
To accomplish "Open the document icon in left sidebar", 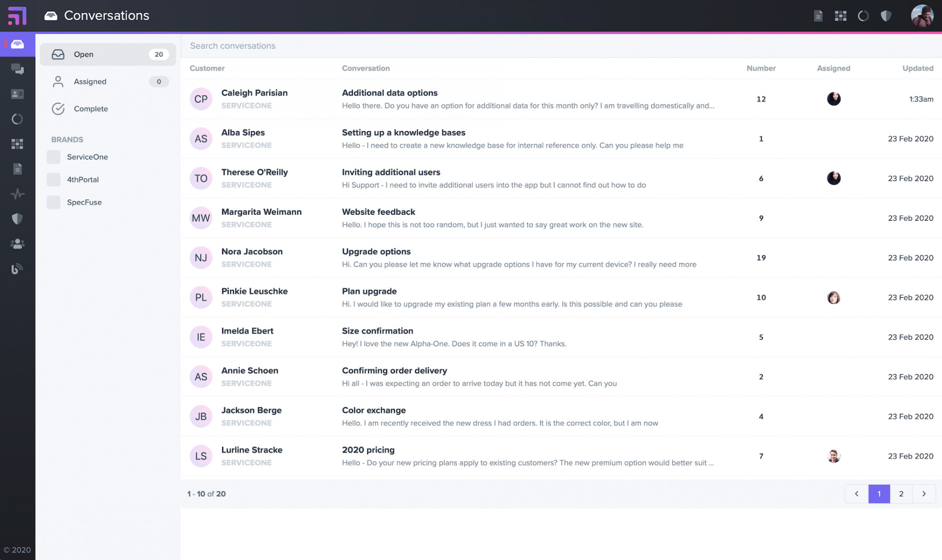I will point(17,169).
